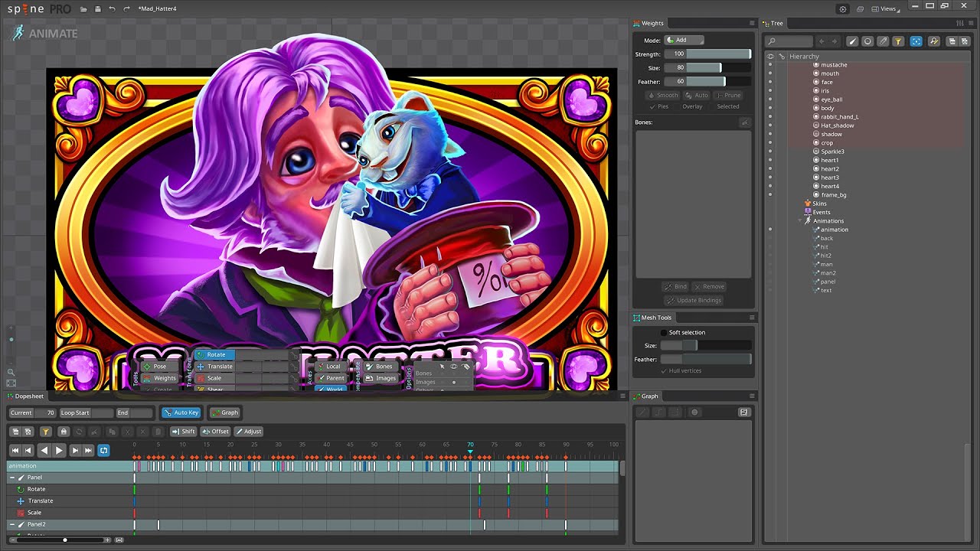Collapse the Animations node in the tree

(x=800, y=221)
